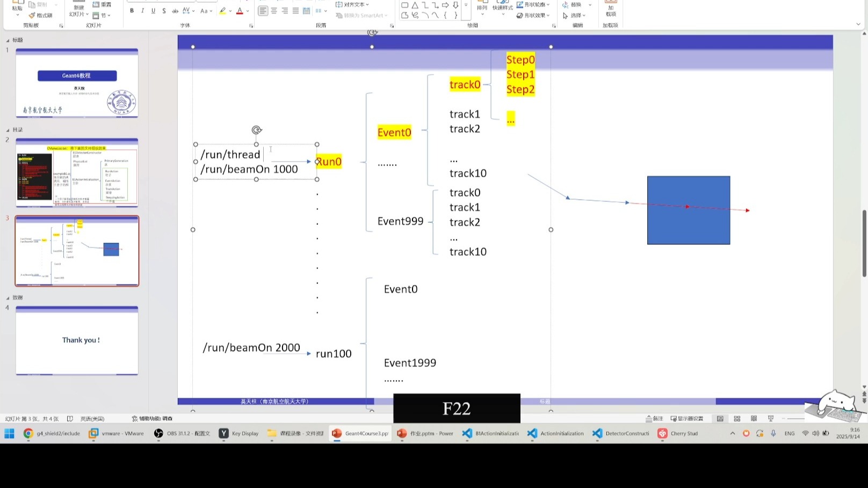
Task: Click the 重置 reset slide button
Action: pos(102,4)
